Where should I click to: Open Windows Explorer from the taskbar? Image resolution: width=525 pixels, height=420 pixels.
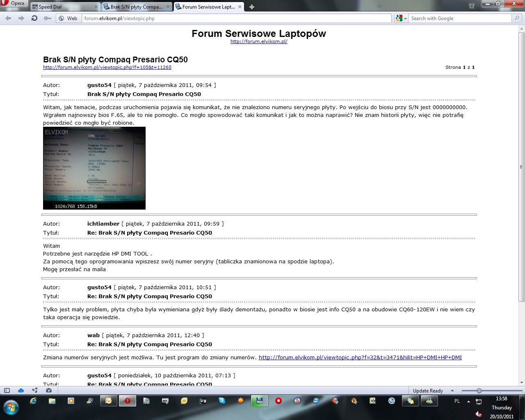(x=52, y=401)
